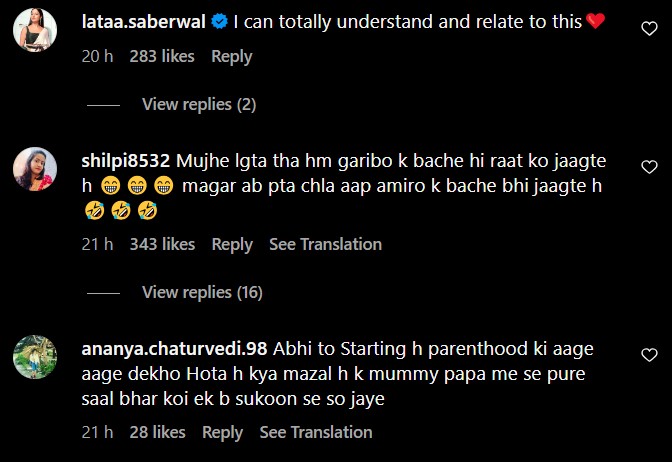The width and height of the screenshot is (672, 462).
Task: Reply to lataa.saberwal's comment
Action: [x=231, y=57]
